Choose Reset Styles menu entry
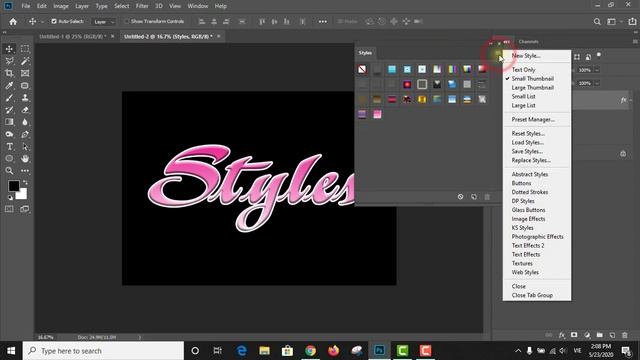 click(x=528, y=133)
